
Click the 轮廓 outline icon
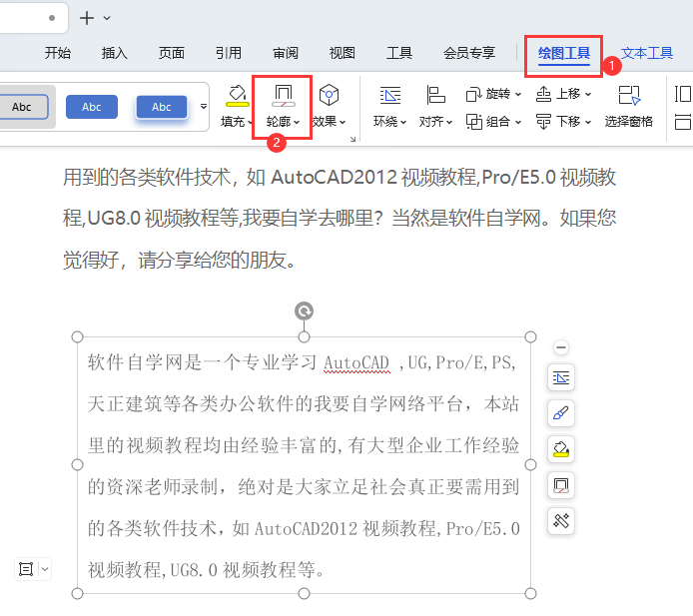coord(284,96)
